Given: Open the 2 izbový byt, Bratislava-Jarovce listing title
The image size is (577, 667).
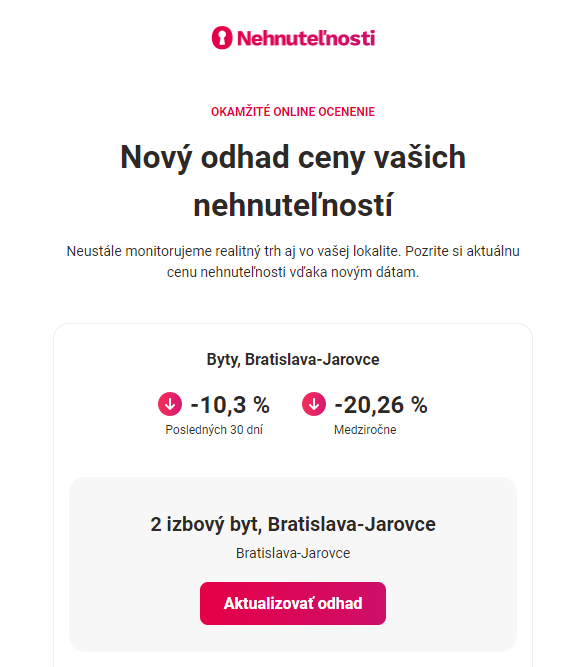Looking at the screenshot, I should [x=293, y=524].
